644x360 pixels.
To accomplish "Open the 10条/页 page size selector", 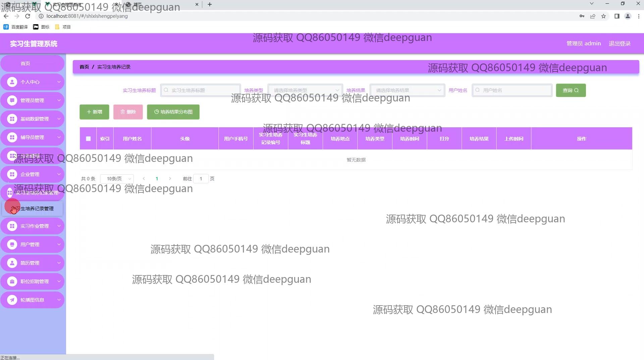I will click(x=117, y=179).
